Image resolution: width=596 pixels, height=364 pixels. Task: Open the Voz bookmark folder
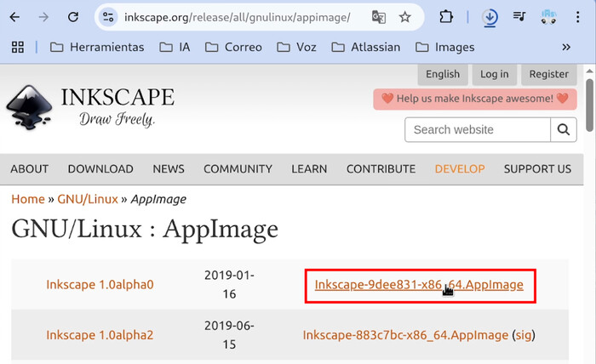click(x=296, y=47)
